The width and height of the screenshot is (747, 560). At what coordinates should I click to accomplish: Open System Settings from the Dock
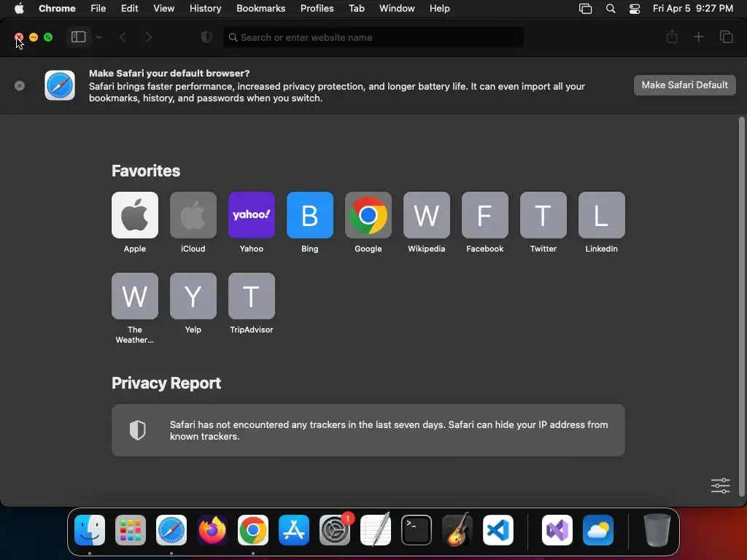coord(335,530)
